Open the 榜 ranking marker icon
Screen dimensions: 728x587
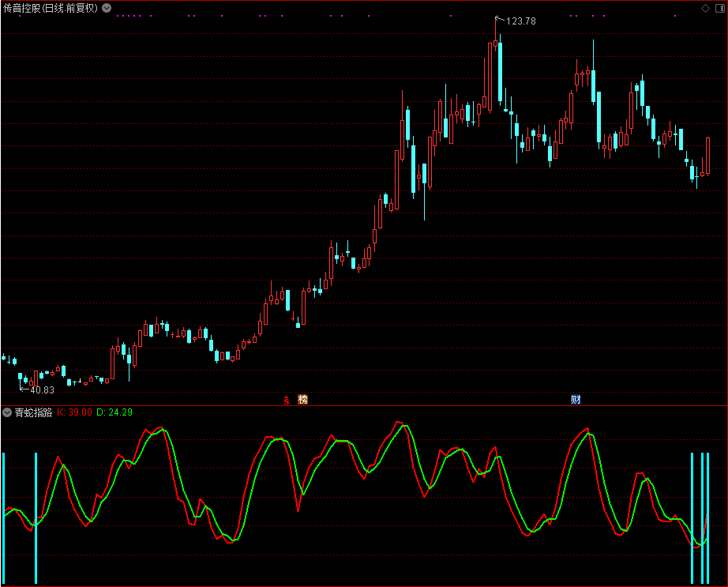302,400
